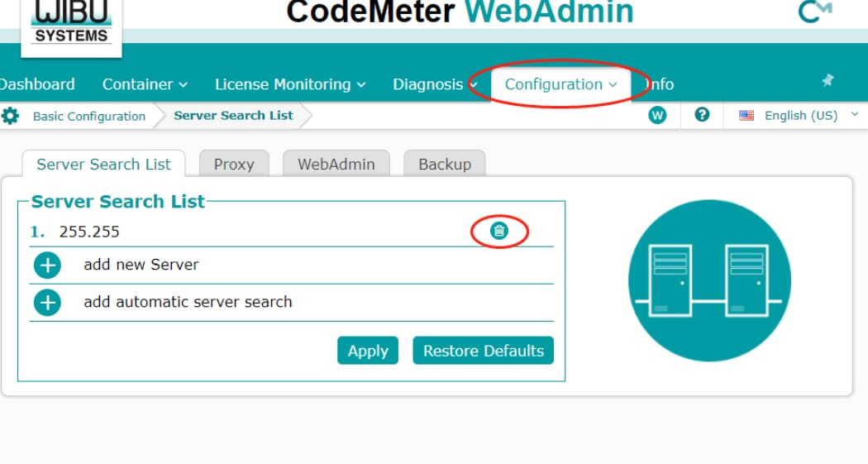Open the Diagnosis menu
The image size is (868, 464).
435,84
